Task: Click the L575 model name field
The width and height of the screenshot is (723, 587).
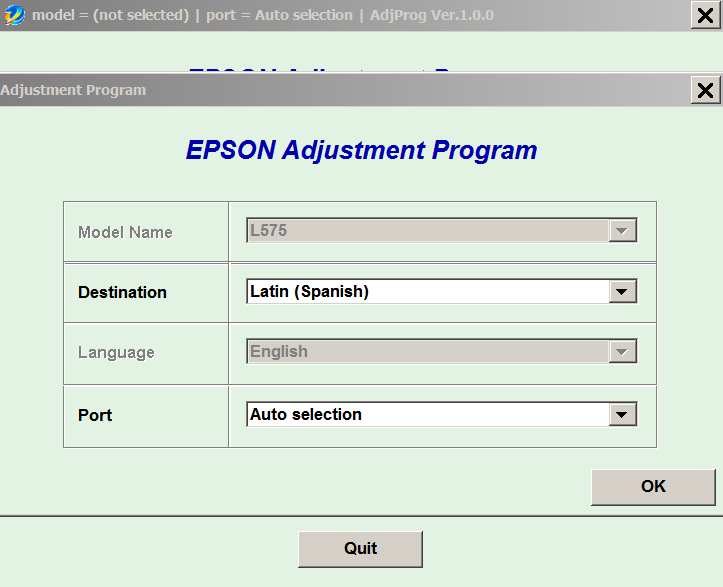Action: [x=442, y=231]
